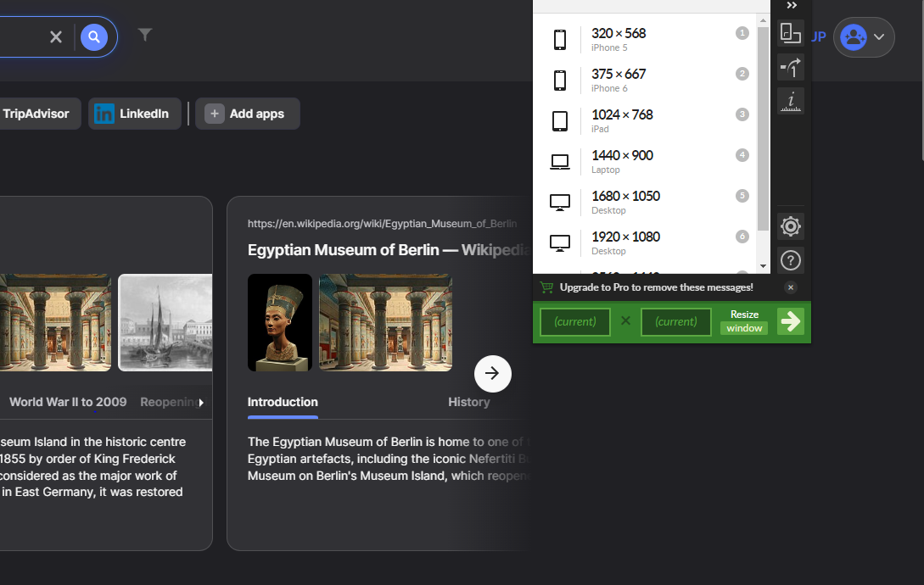Open the resizer settings gear

click(x=790, y=226)
